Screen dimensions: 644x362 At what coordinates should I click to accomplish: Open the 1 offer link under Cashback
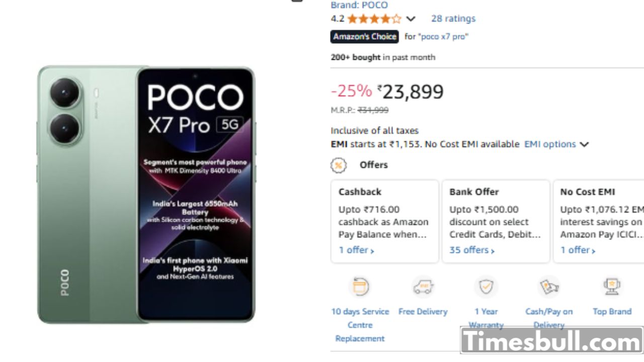pos(356,250)
